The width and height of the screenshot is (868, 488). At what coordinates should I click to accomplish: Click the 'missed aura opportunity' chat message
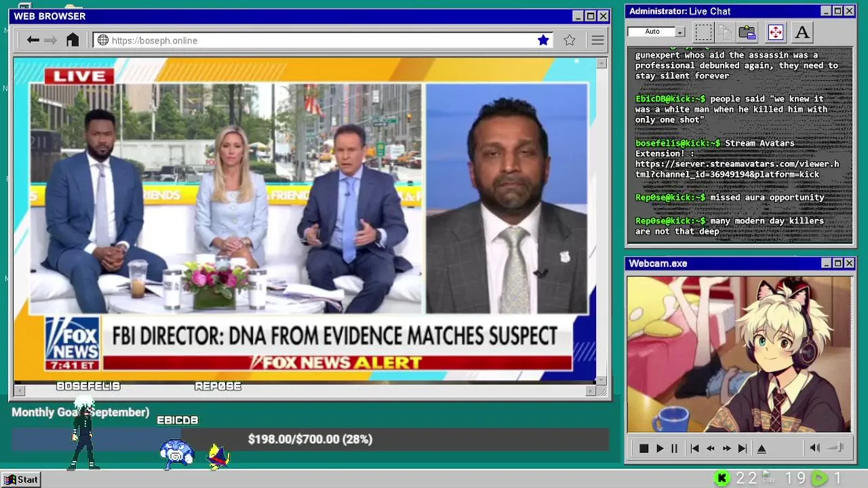[x=767, y=197]
